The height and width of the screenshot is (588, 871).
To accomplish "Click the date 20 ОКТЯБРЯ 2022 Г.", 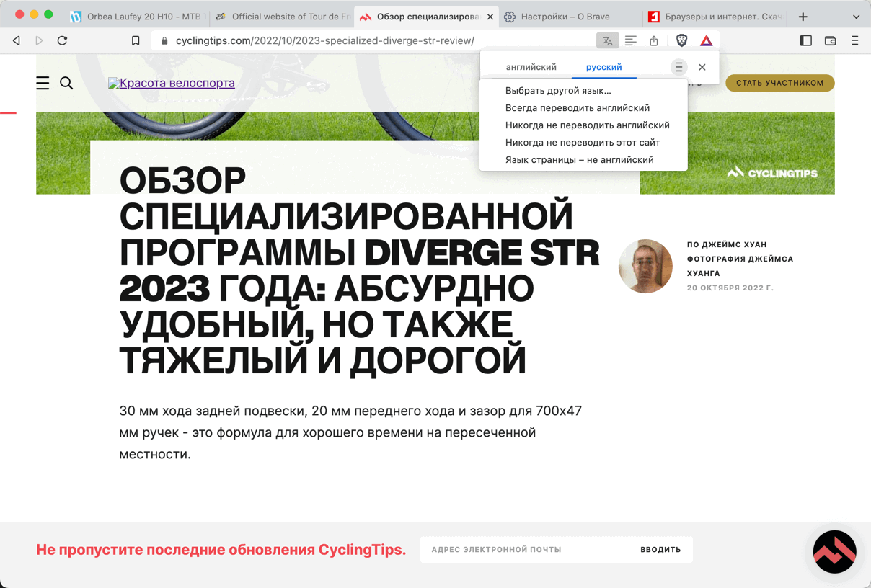I will [x=730, y=288].
